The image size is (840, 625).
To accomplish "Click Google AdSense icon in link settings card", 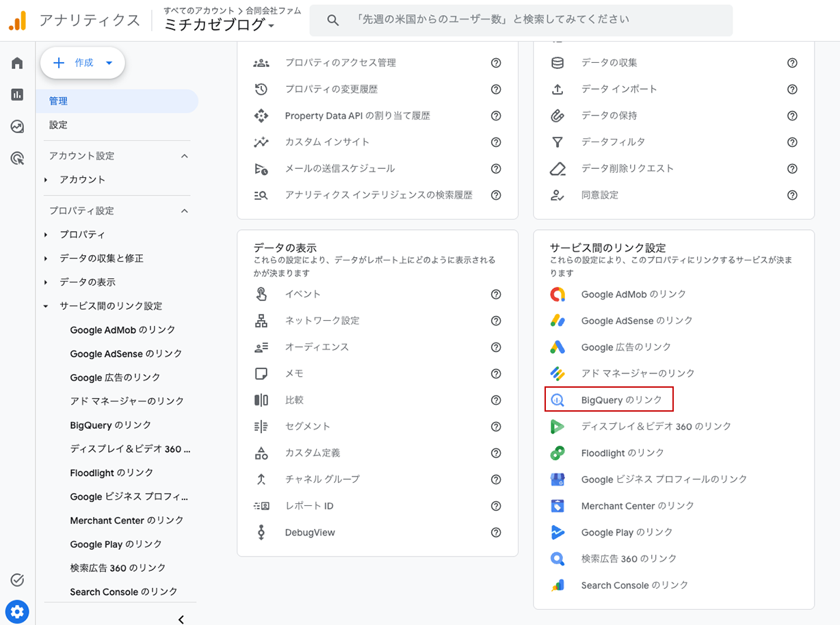I will tap(557, 321).
